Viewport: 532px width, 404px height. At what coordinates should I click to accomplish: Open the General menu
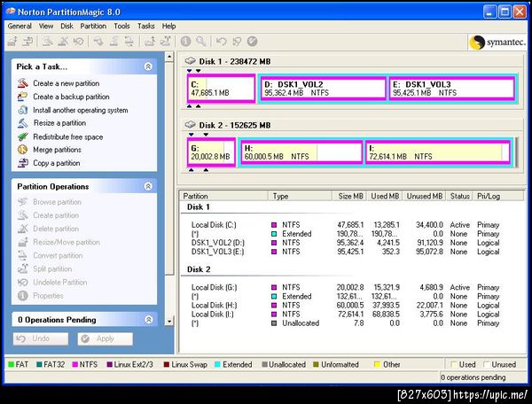coord(20,26)
